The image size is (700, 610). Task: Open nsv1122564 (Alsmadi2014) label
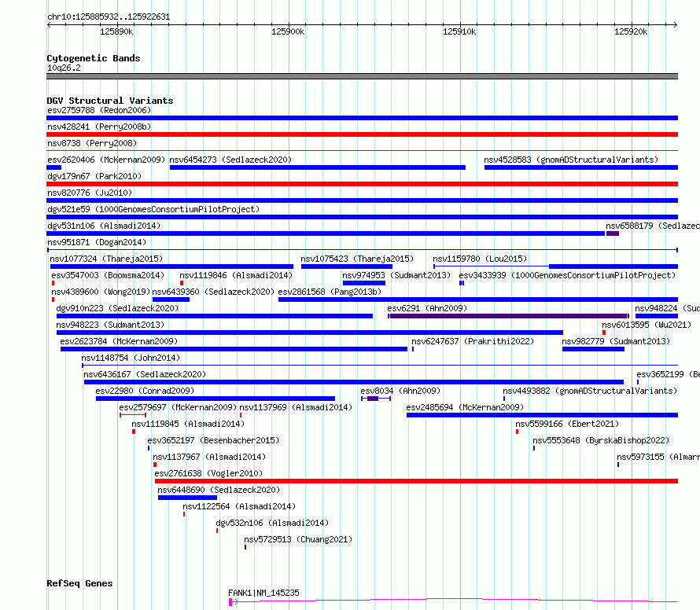tap(239, 506)
